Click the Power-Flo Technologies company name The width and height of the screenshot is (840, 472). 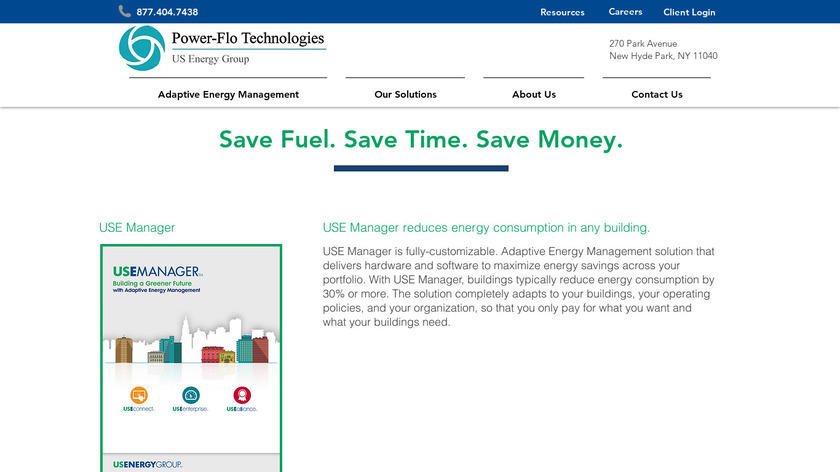[x=248, y=39]
